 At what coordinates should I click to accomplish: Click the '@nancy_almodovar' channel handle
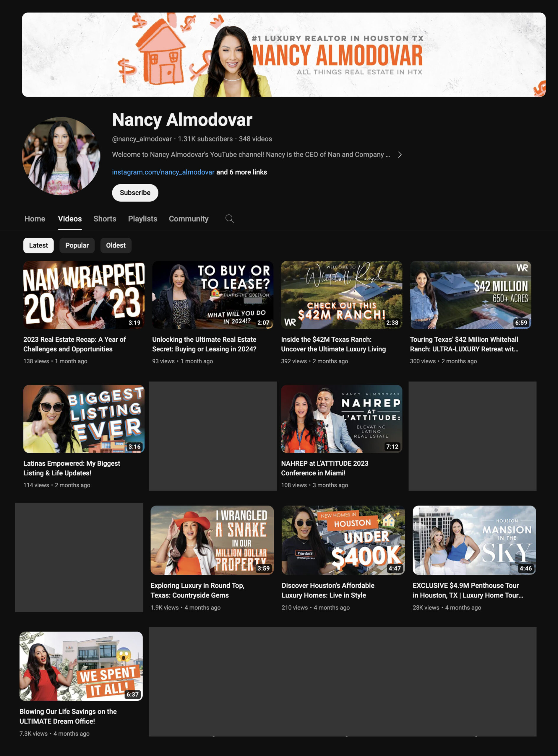pos(142,139)
